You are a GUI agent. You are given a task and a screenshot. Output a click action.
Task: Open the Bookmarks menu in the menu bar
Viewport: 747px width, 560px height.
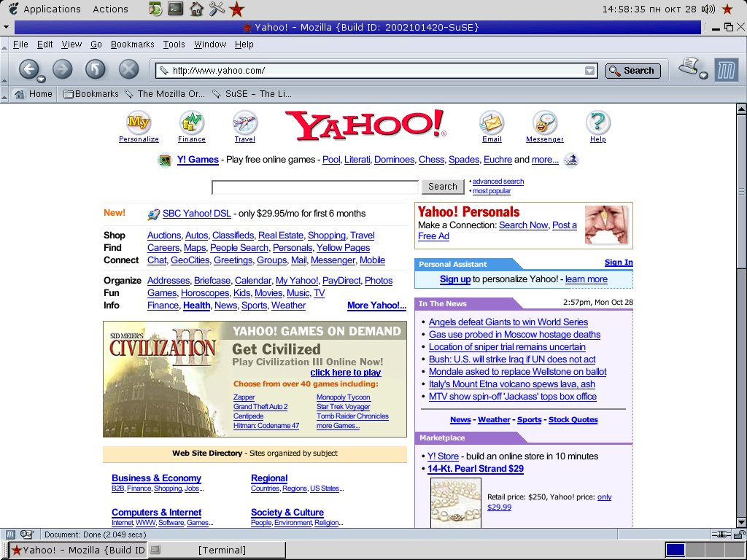[132, 44]
